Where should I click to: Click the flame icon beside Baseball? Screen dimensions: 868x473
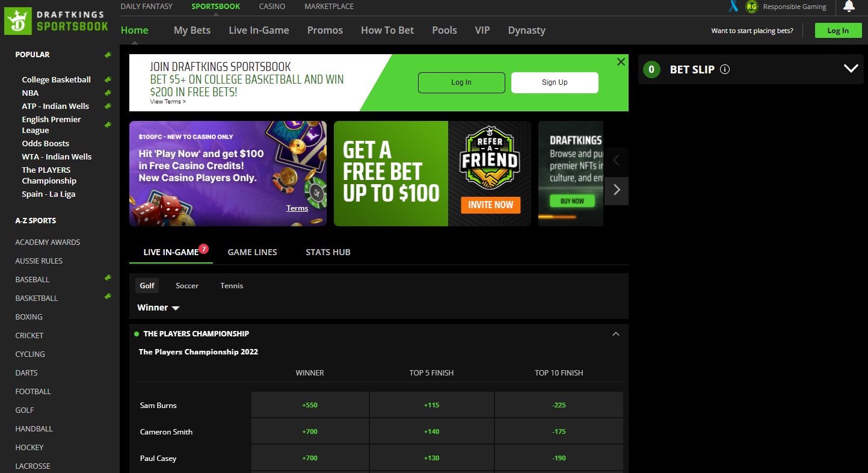(108, 277)
